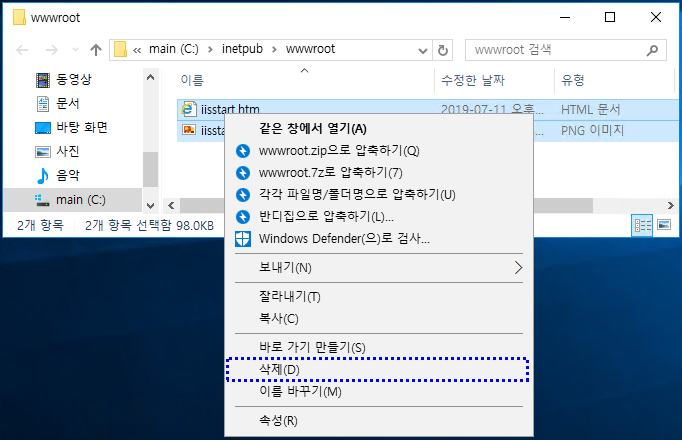The height and width of the screenshot is (440, 682).
Task: Click Bandizip icon beside 각각 파일명 entry
Action: coord(243,194)
